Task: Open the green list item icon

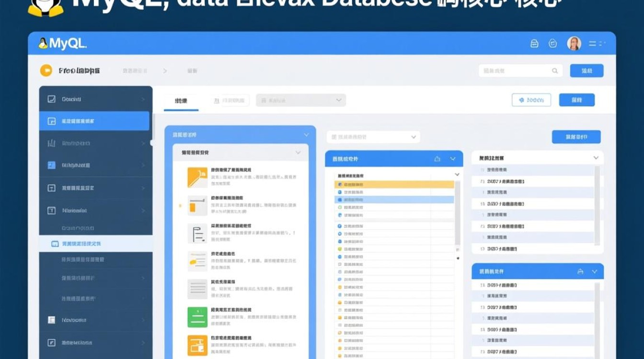Action: click(197, 317)
